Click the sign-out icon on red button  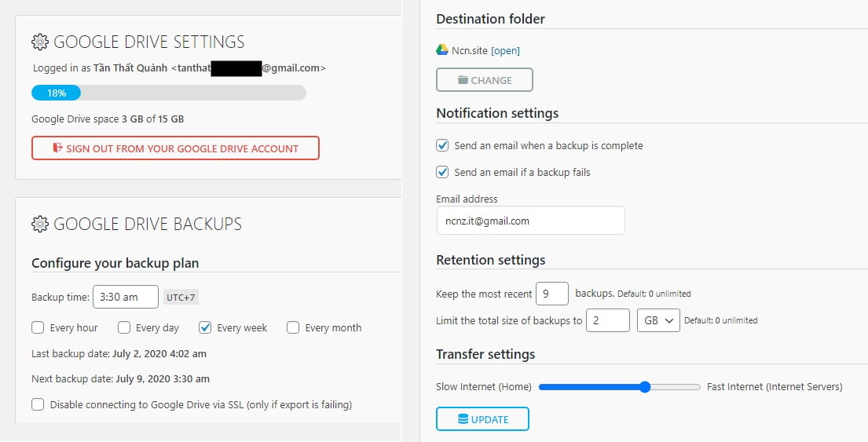(57, 148)
